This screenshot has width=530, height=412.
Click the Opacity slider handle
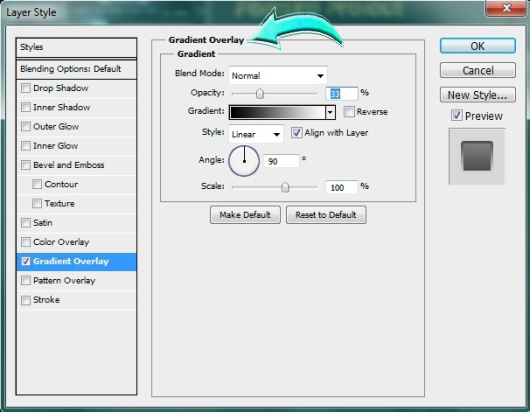(x=260, y=94)
